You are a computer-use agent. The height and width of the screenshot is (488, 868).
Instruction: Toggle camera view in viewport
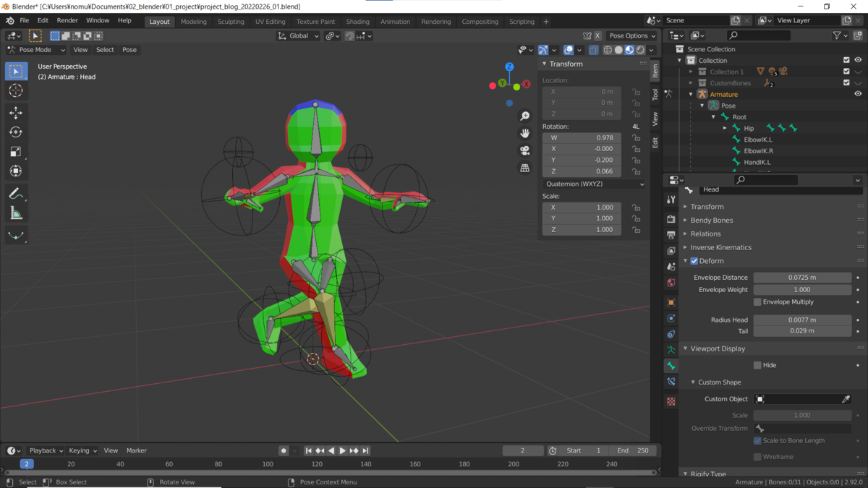[x=524, y=150]
